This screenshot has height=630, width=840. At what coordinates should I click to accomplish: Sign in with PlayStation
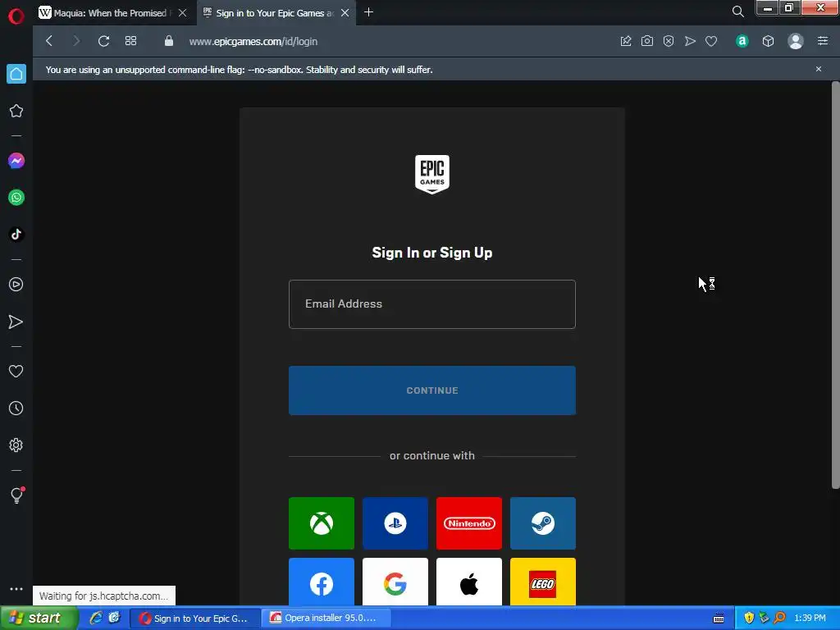point(395,523)
